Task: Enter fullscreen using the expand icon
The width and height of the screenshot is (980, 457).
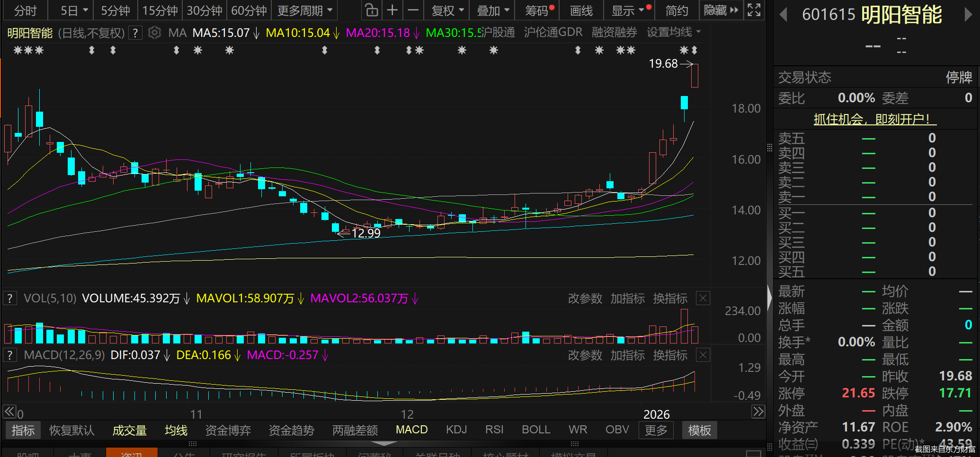Action: click(x=754, y=9)
